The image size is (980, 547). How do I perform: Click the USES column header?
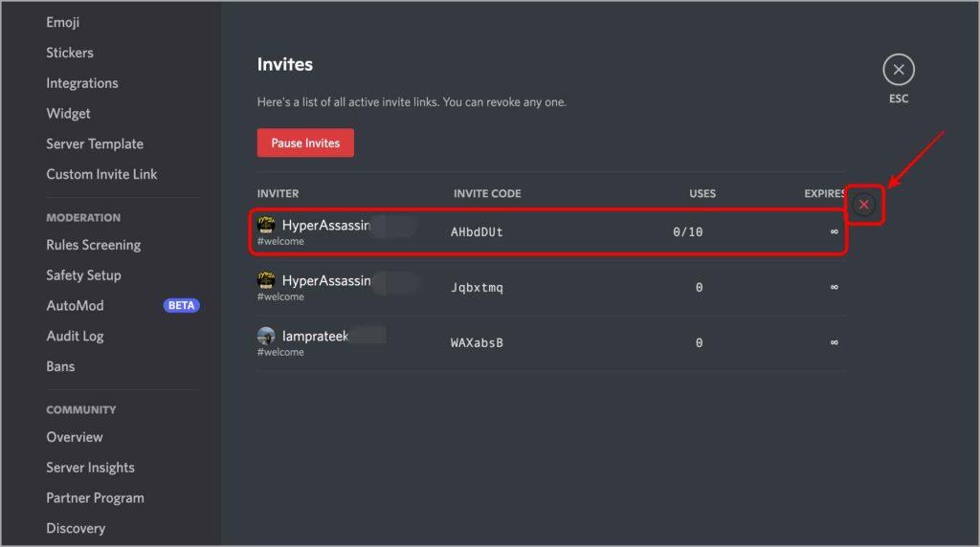coord(702,193)
